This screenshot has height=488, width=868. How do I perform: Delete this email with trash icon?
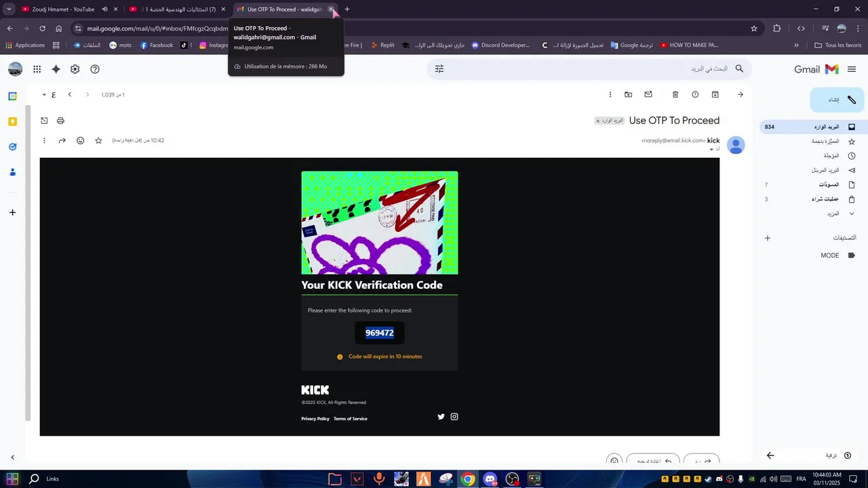[675, 94]
